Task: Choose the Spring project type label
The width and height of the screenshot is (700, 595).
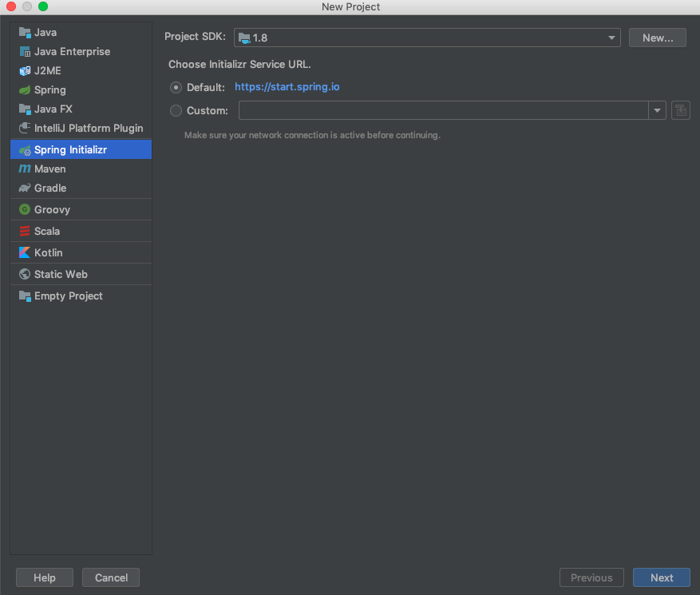Action: [x=50, y=90]
